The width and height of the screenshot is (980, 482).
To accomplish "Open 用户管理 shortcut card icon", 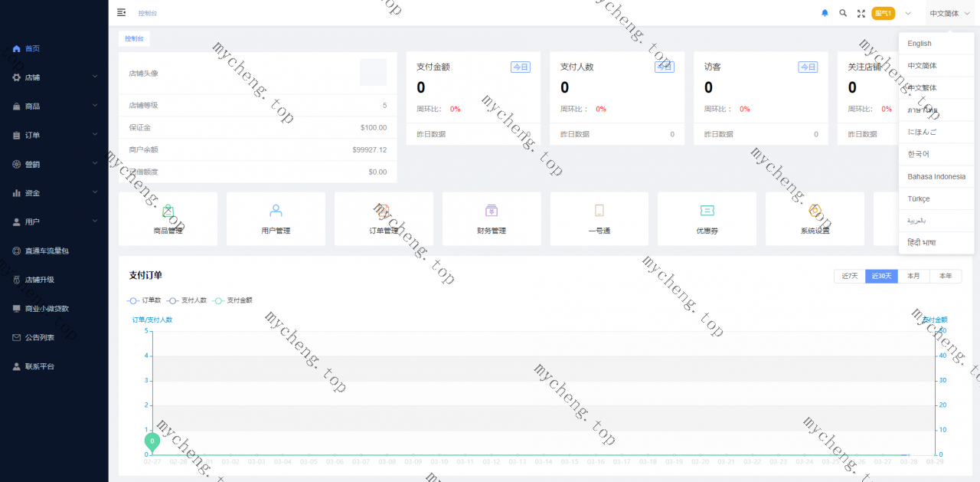I will coord(276,211).
